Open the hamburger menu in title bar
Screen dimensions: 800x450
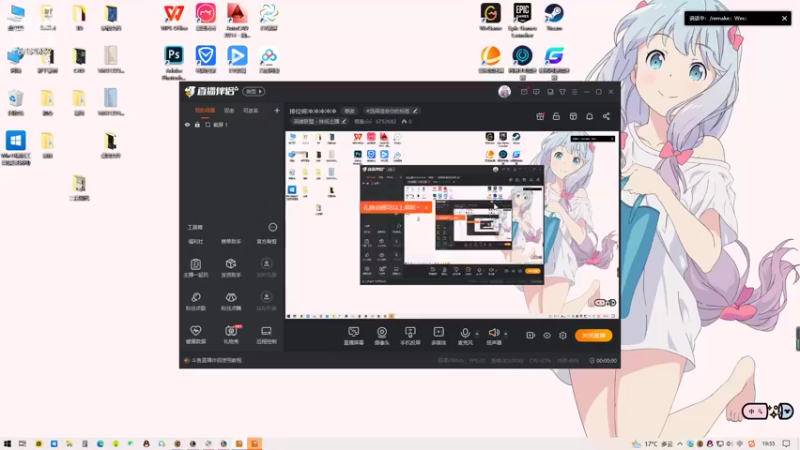[574, 92]
